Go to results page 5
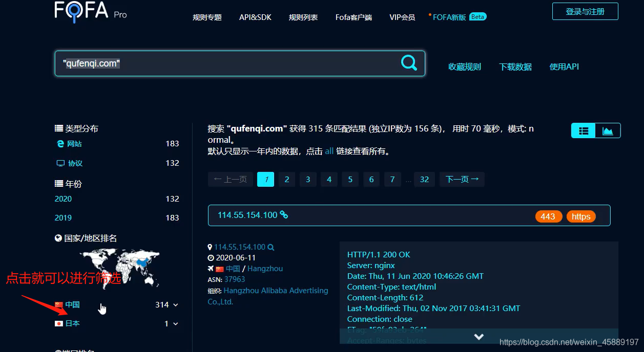The image size is (644, 352). (350, 179)
